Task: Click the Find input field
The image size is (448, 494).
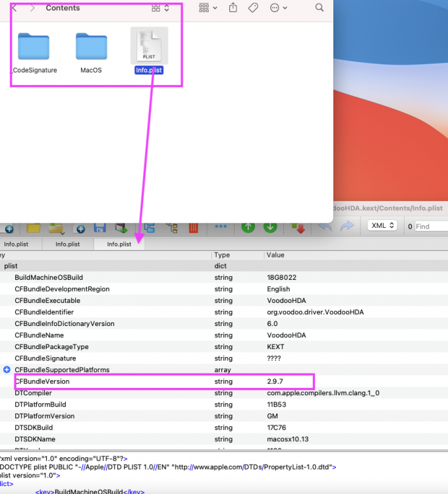Action: (x=431, y=226)
